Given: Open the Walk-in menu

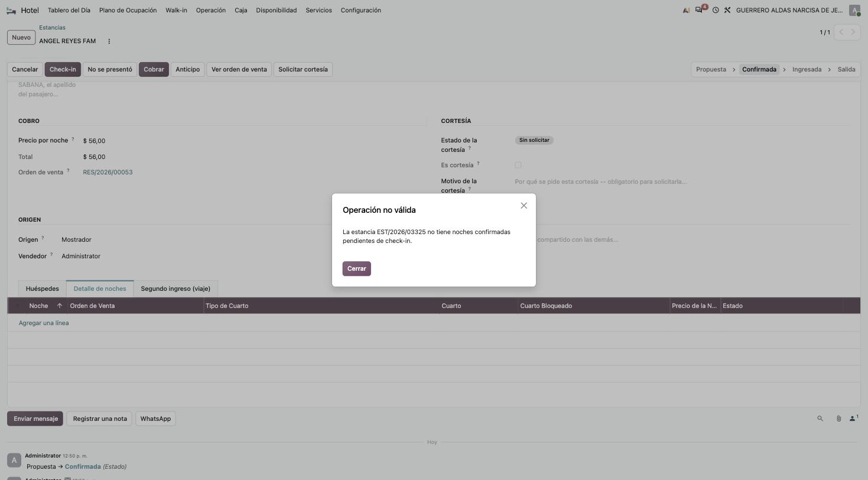Looking at the screenshot, I should point(176,10).
